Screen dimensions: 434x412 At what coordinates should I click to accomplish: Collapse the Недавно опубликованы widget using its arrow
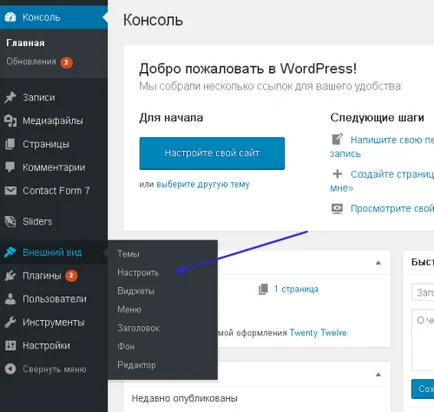click(378, 374)
